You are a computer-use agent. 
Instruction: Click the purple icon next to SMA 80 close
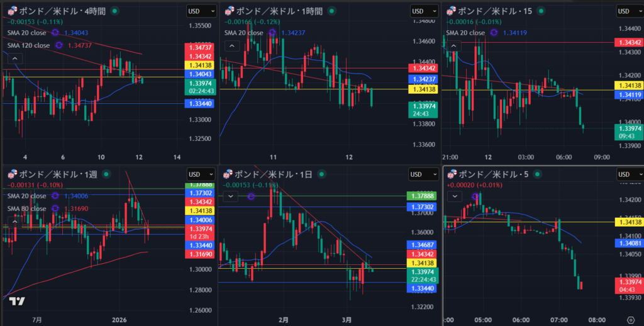(x=55, y=208)
